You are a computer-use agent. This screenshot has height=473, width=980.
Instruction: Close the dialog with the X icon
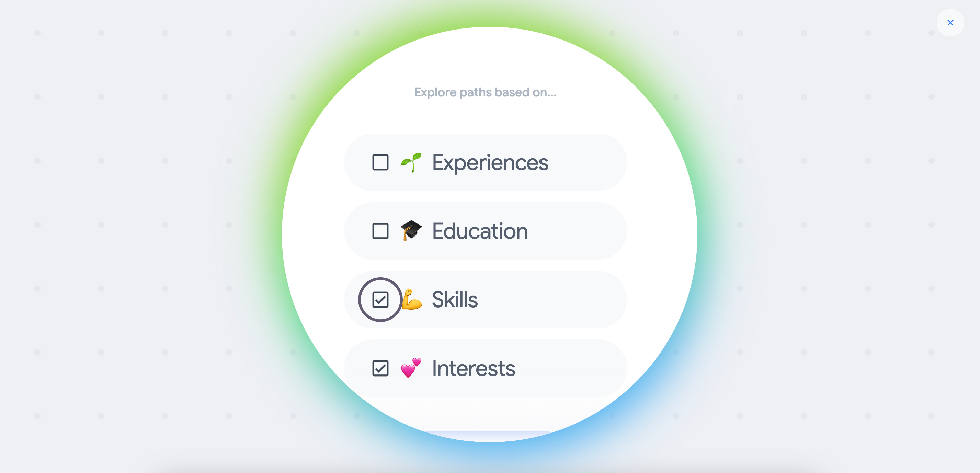click(x=950, y=23)
